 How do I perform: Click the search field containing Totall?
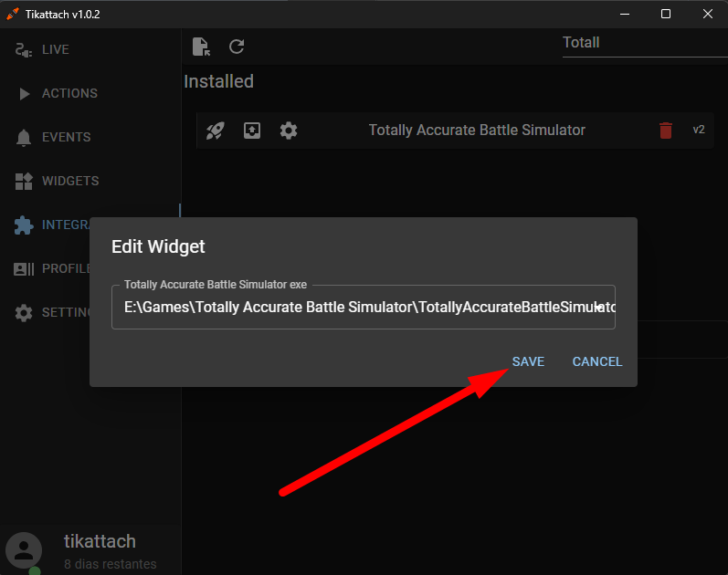[645, 43]
